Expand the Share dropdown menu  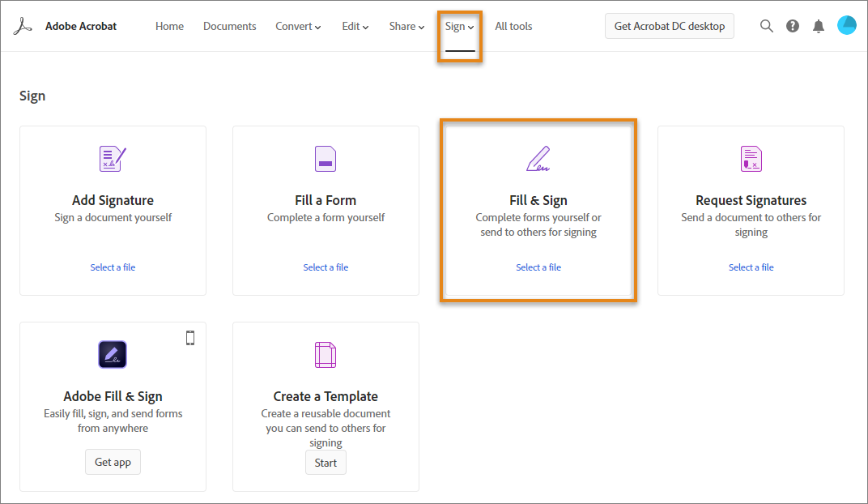tap(406, 26)
